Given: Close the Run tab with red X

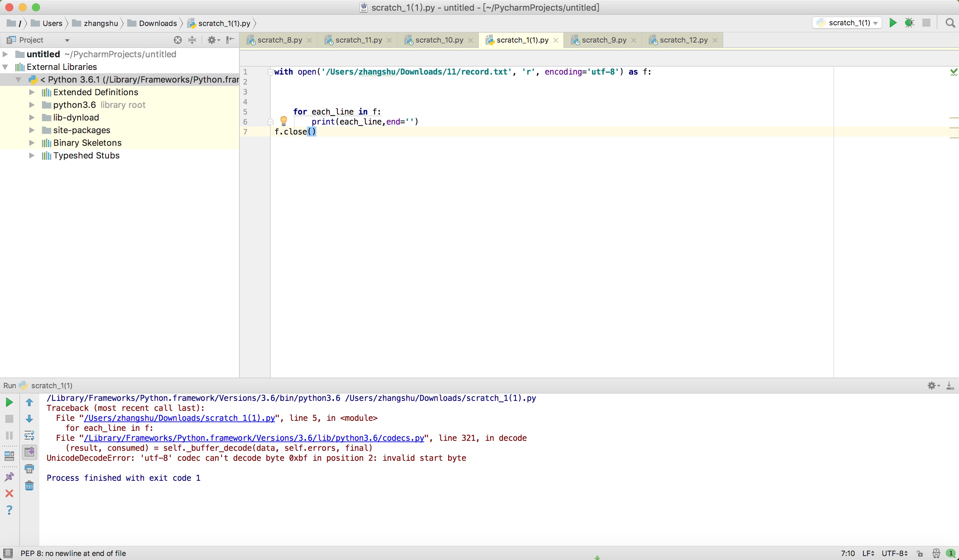Looking at the screenshot, I should click(x=10, y=493).
